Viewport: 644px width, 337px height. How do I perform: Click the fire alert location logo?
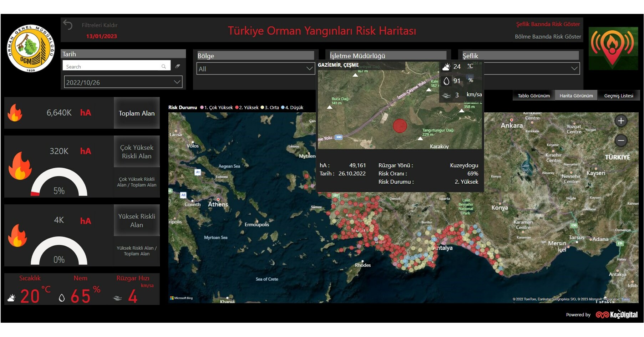(x=613, y=48)
